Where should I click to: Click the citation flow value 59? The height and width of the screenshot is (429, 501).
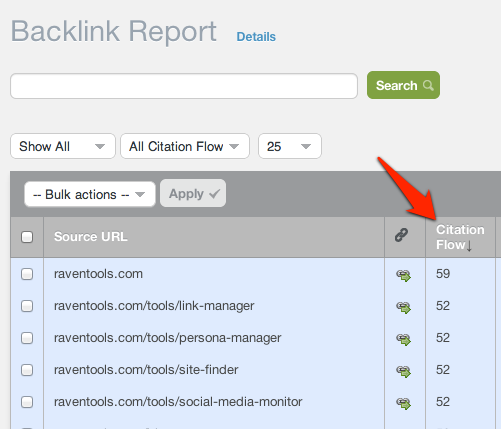coord(443,274)
